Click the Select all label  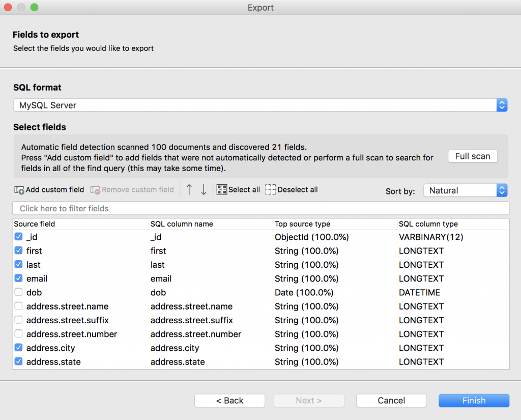[x=244, y=189]
